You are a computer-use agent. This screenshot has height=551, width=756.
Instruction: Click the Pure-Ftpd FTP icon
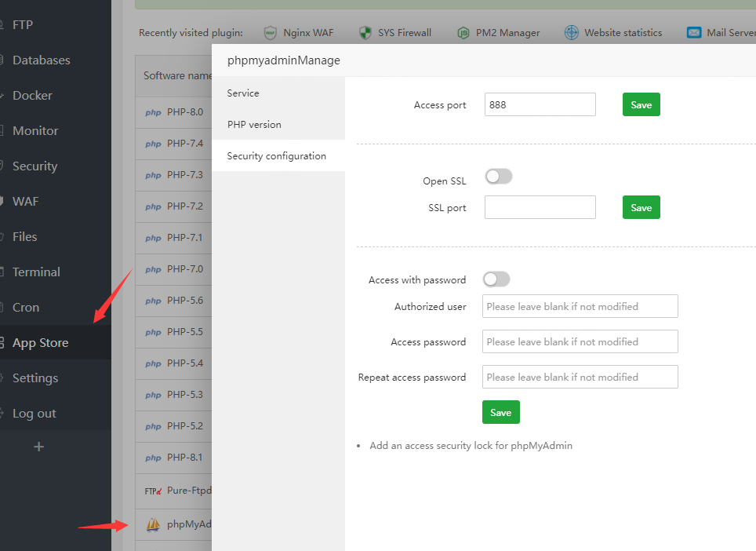153,491
